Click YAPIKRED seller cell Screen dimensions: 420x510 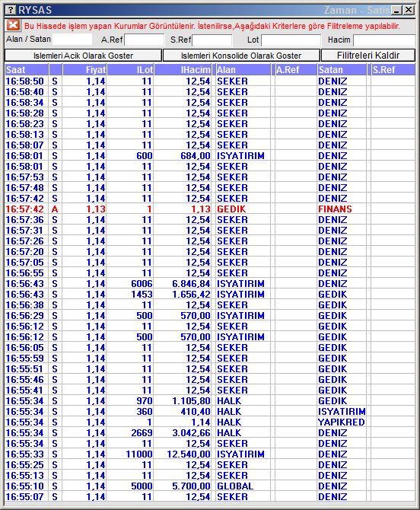(x=342, y=422)
